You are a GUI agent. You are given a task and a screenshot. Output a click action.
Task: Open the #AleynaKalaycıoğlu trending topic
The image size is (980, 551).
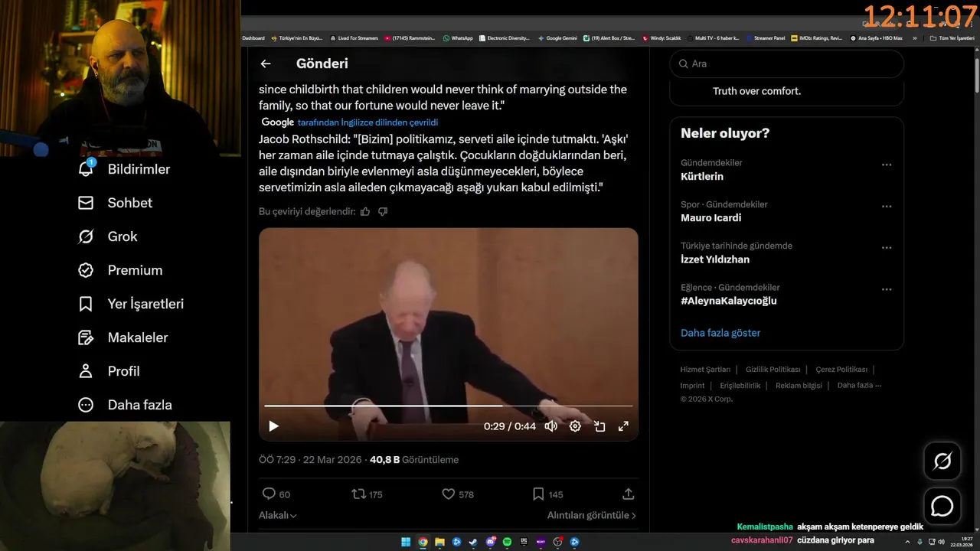729,301
